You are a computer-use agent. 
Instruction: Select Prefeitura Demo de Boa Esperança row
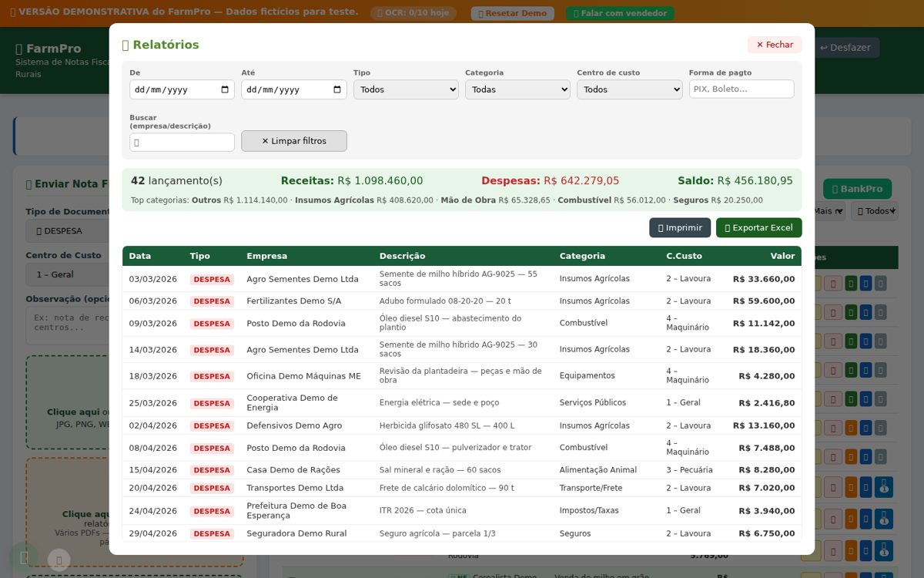click(462, 511)
